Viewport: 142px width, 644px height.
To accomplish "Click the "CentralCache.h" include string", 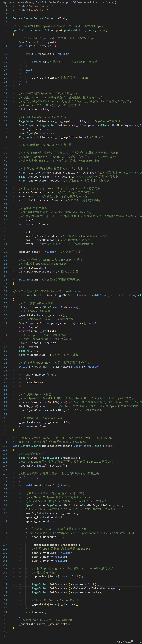I will click(x=40, y=6).
